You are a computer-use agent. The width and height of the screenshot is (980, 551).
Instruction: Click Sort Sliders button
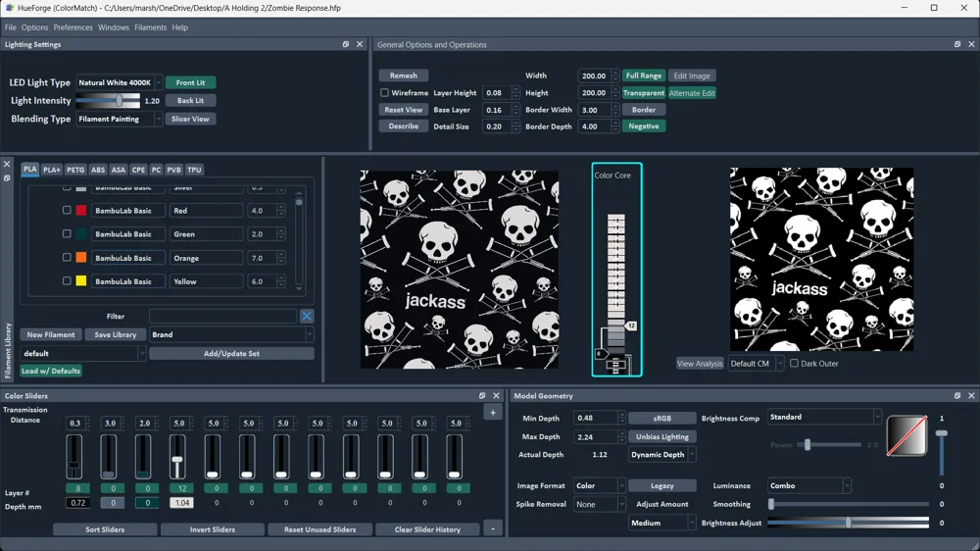(x=105, y=529)
